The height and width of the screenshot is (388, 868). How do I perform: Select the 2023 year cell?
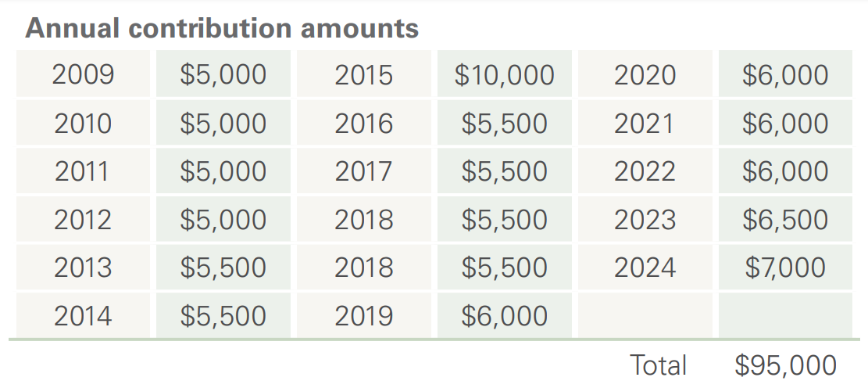(645, 220)
